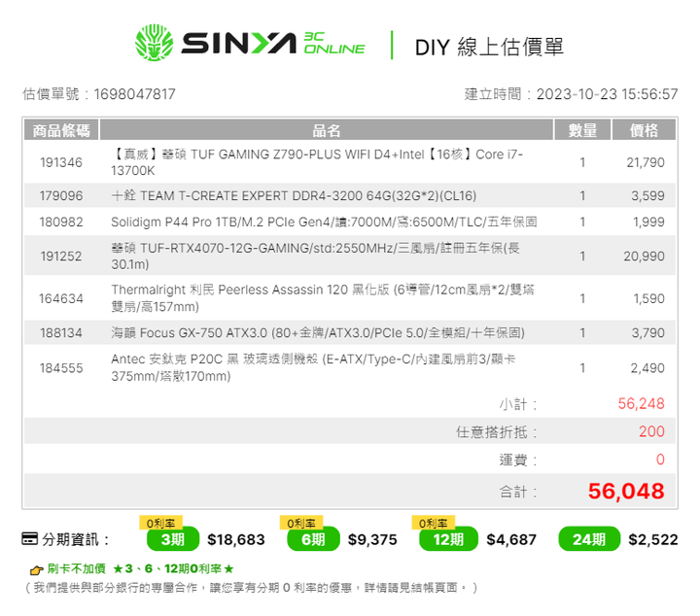Viewport: 700px width, 616px height.
Task: Click installment amount $2,522
Action: click(653, 539)
